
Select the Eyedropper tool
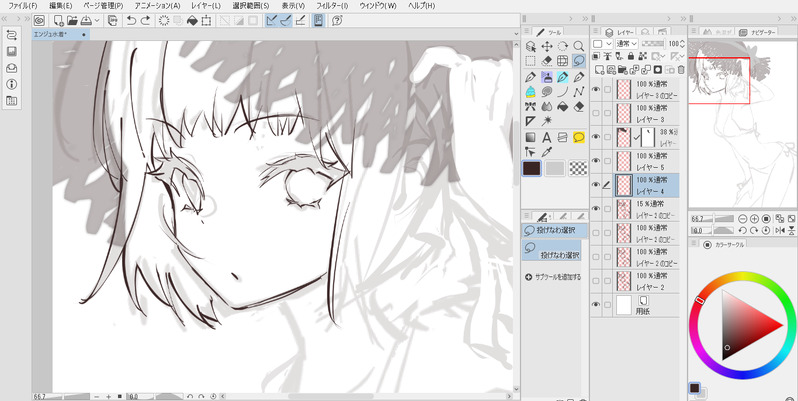pyautogui.click(x=547, y=152)
